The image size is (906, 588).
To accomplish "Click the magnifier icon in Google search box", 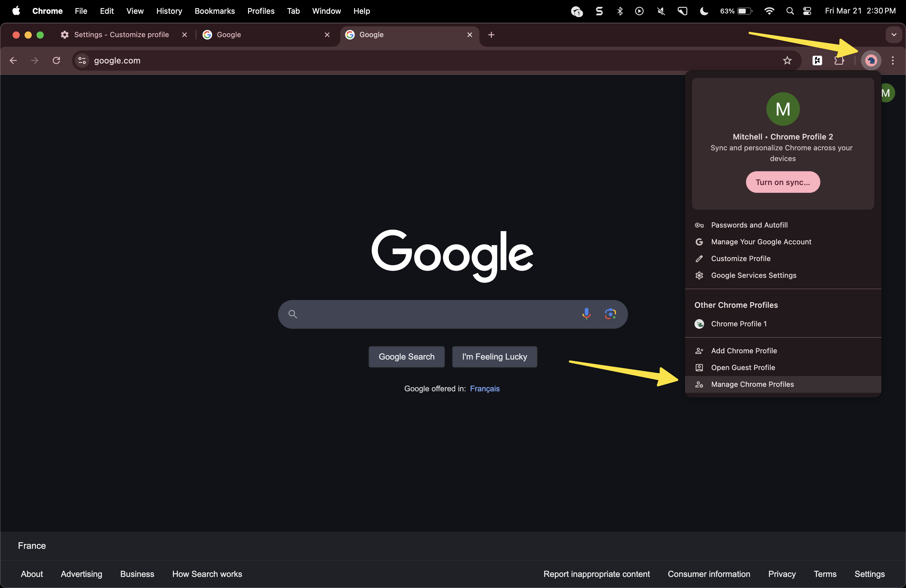I will pyautogui.click(x=292, y=314).
